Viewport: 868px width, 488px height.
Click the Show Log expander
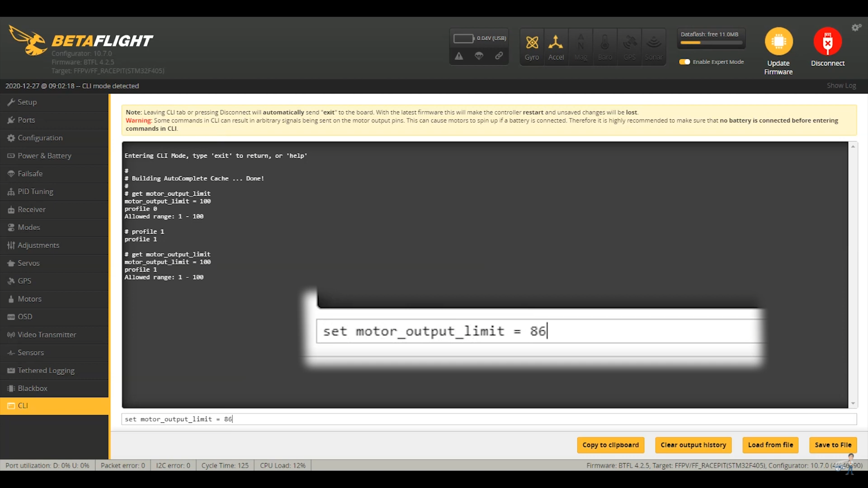click(x=841, y=85)
